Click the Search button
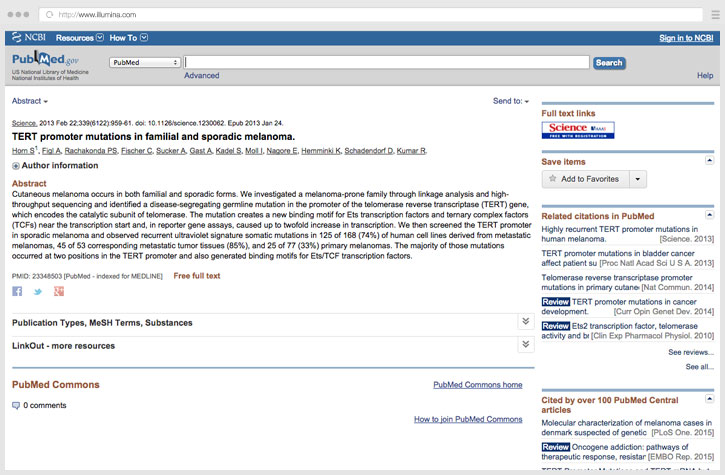The image size is (725, 475). click(x=609, y=62)
